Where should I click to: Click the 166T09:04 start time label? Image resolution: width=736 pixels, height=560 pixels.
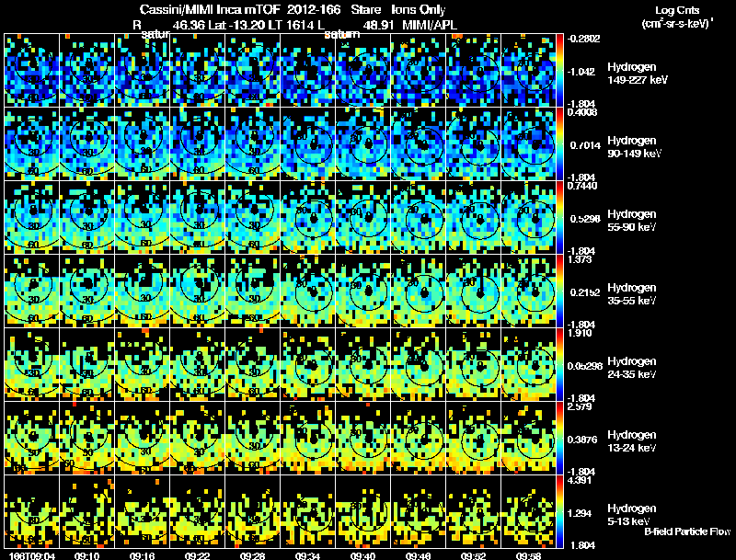pyautogui.click(x=32, y=555)
